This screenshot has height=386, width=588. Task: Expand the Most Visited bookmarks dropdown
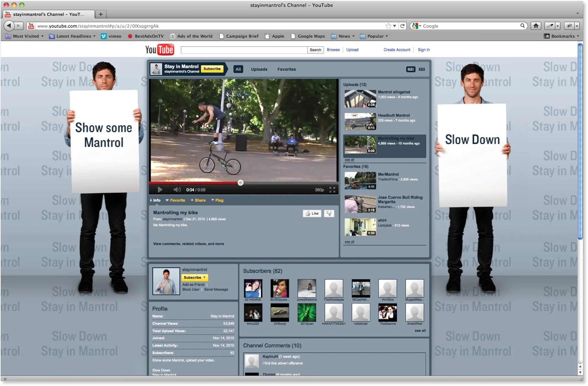click(25, 36)
